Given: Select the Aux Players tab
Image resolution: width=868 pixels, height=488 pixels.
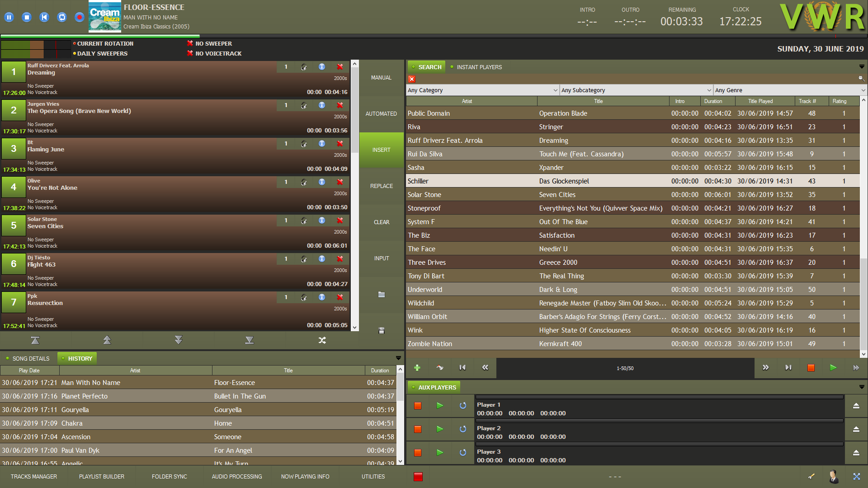Looking at the screenshot, I should point(434,388).
